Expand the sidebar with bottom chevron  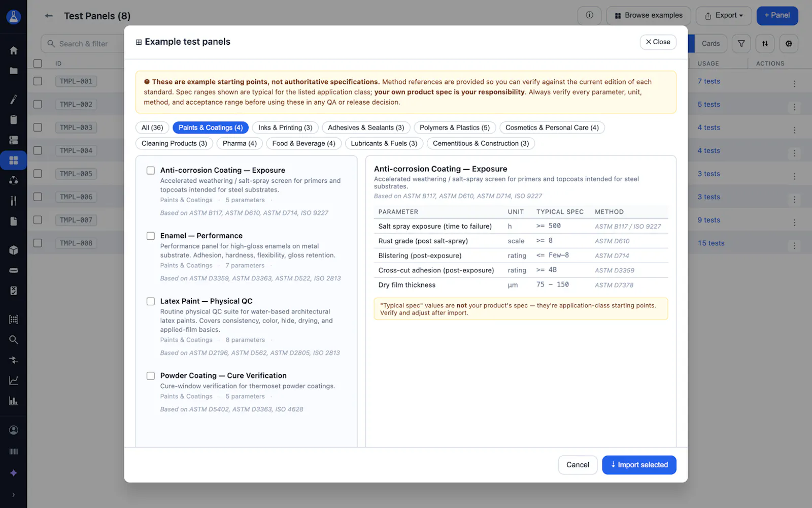[14, 495]
